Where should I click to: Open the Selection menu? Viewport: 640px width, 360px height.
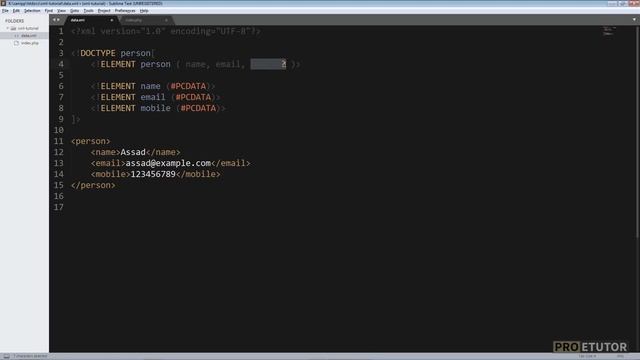click(32, 11)
